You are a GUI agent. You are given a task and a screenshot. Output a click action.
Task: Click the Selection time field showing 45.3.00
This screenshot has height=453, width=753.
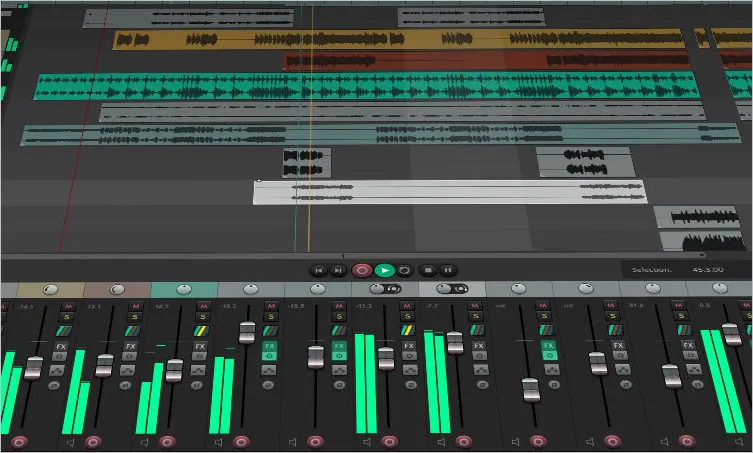(x=708, y=269)
